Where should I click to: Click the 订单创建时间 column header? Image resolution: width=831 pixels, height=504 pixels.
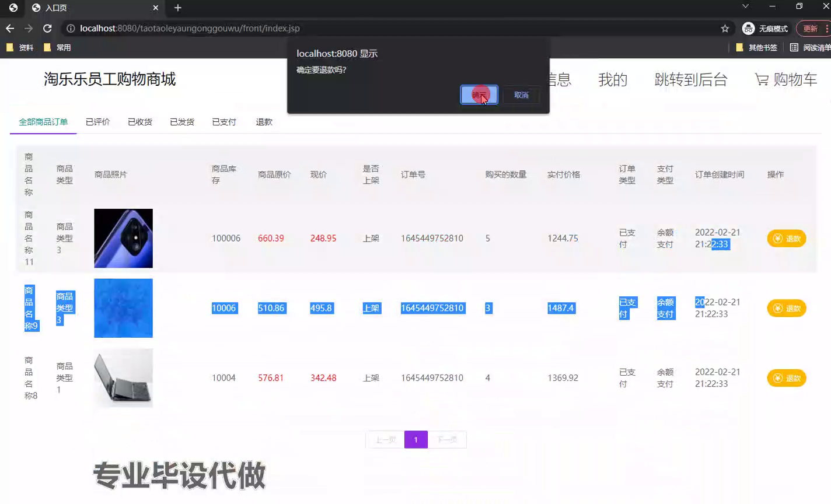tap(720, 174)
